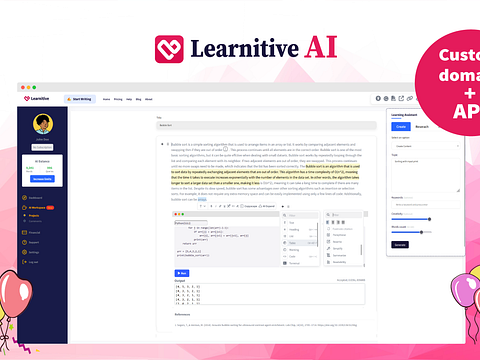Open the Select an option dropdown
Image resolution: width=480 pixels, height=360 pixels.
[x=426, y=146]
